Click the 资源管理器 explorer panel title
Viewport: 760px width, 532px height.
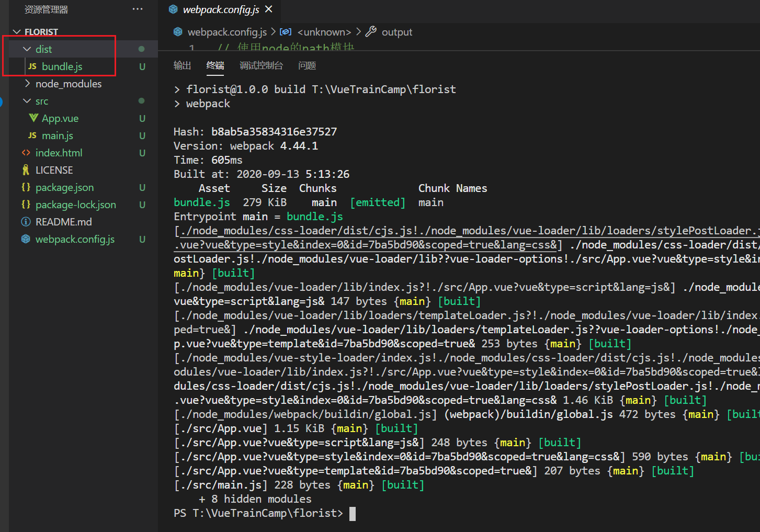click(x=47, y=9)
